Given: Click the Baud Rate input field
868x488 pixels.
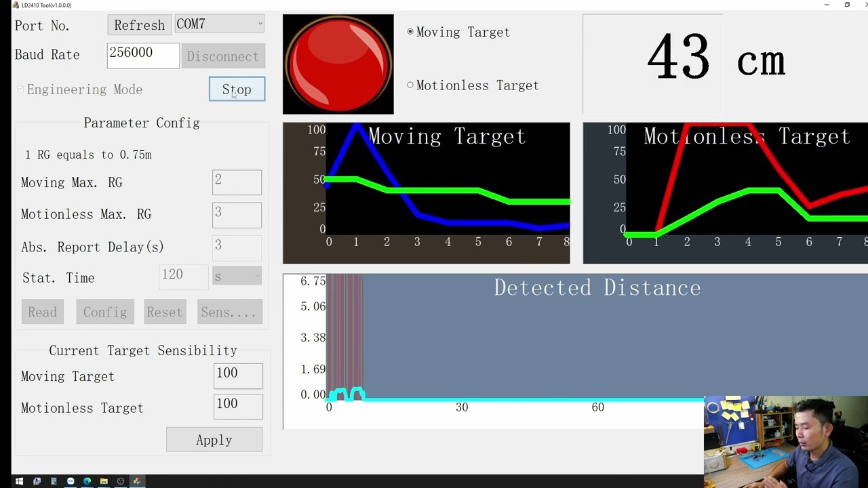Looking at the screenshot, I should [x=143, y=56].
